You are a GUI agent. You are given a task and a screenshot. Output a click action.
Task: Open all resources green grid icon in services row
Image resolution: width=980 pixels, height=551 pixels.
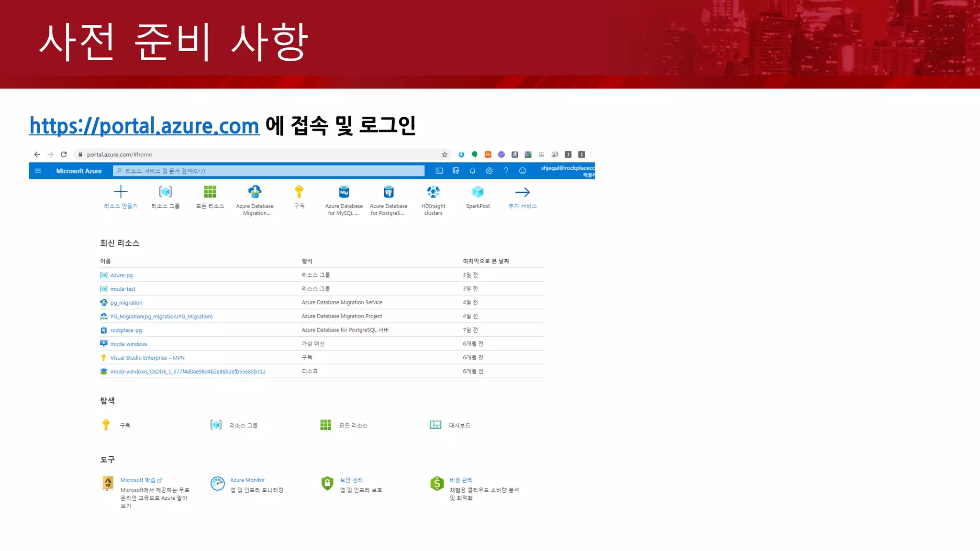point(210,192)
